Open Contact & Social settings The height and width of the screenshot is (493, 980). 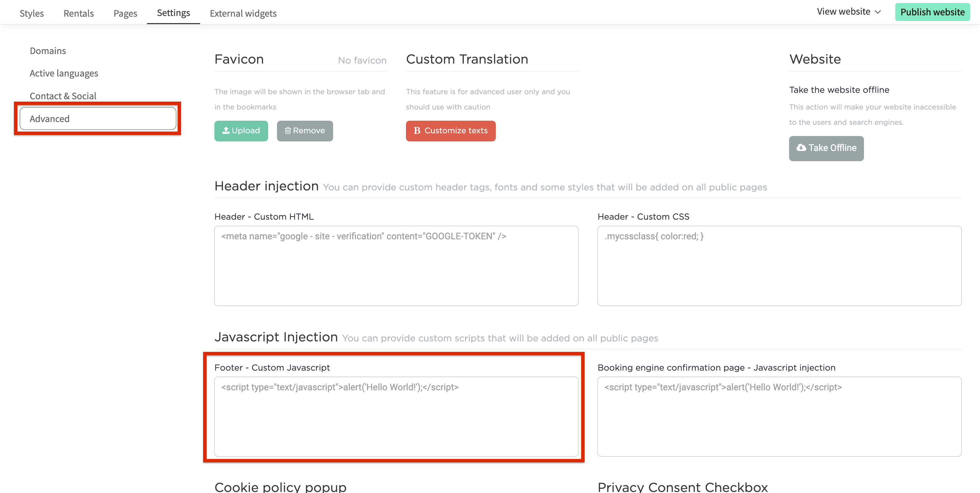(63, 96)
